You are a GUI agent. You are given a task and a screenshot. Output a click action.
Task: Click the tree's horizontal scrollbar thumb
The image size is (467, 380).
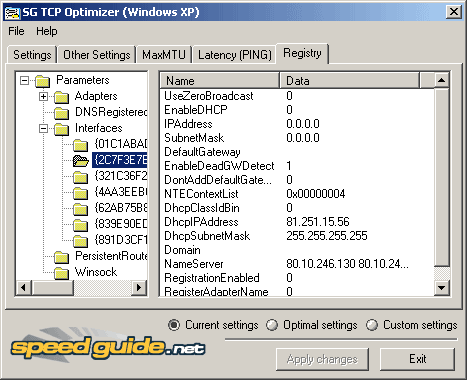(x=53, y=288)
